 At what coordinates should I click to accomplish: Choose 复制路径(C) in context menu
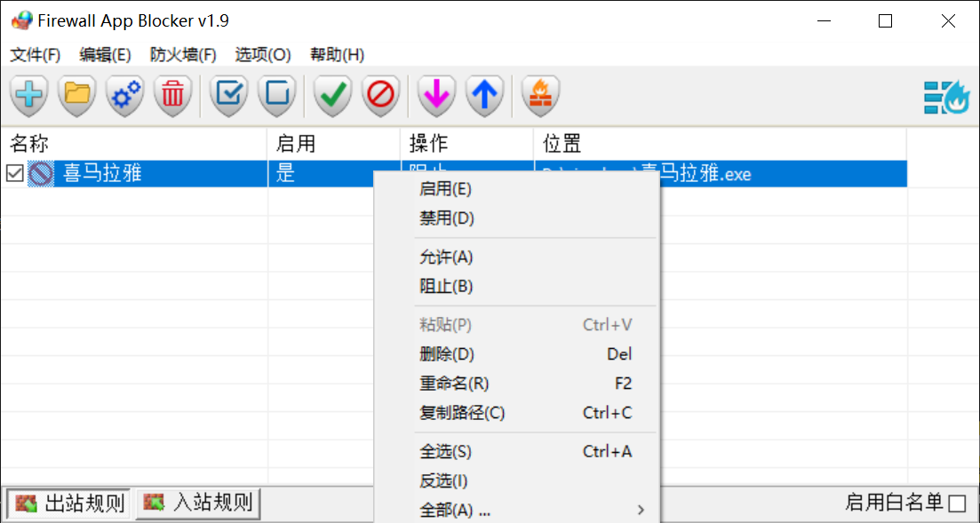(x=516, y=413)
